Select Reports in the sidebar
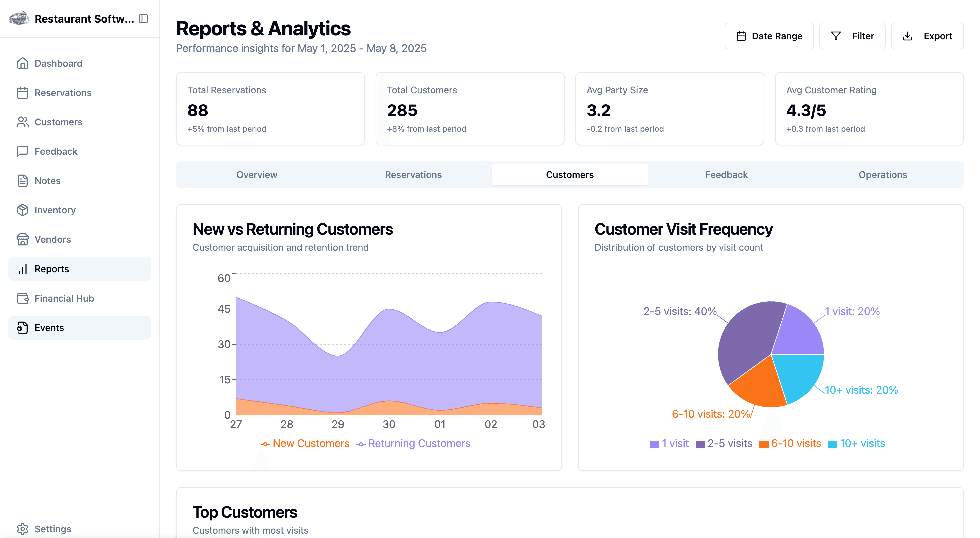The width and height of the screenshot is (980, 538). coord(80,269)
